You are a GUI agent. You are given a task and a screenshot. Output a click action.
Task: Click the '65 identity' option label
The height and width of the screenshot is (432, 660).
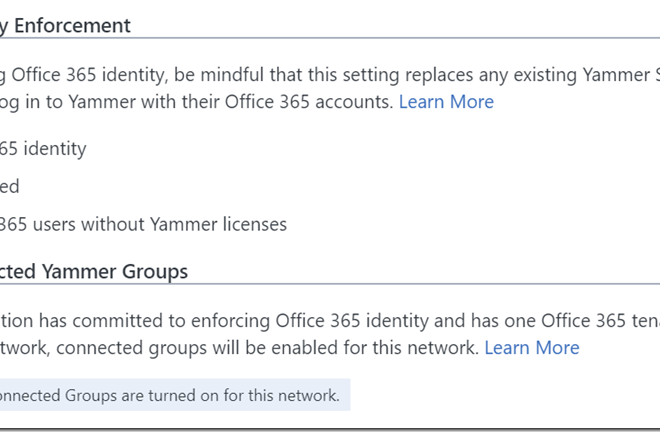pyautogui.click(x=43, y=149)
